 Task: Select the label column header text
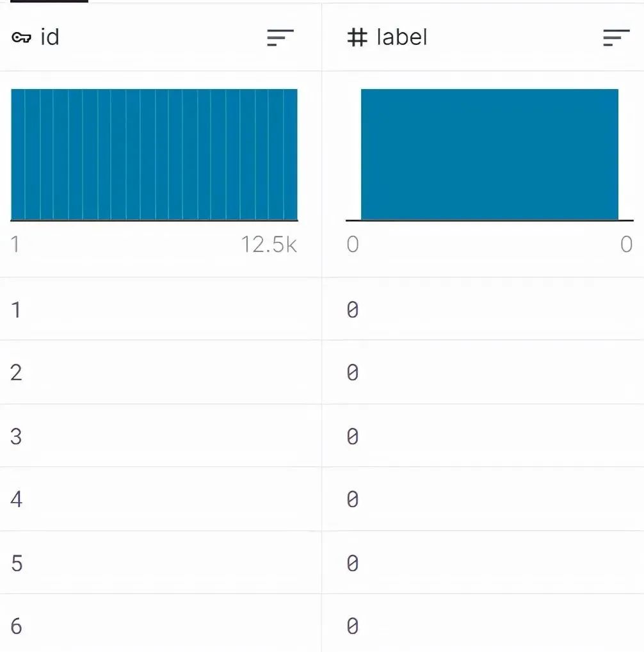coord(402,37)
